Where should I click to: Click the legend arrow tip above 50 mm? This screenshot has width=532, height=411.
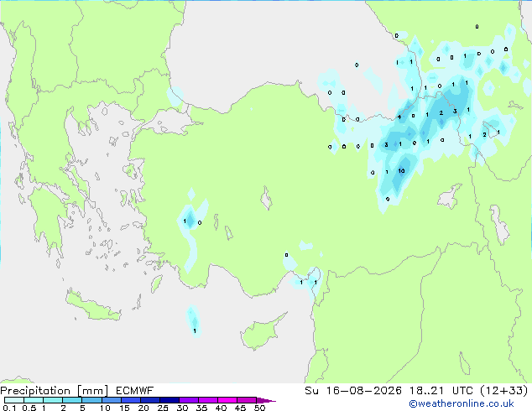(x=266, y=400)
